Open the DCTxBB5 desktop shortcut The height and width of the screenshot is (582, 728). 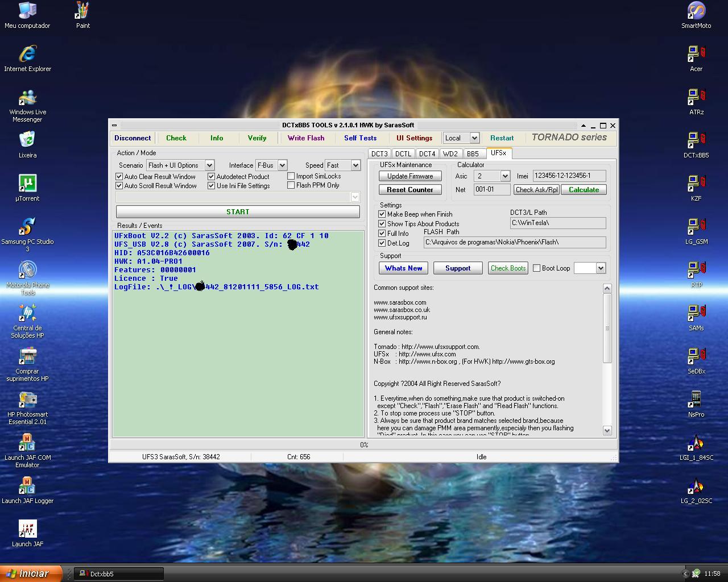[x=696, y=145]
